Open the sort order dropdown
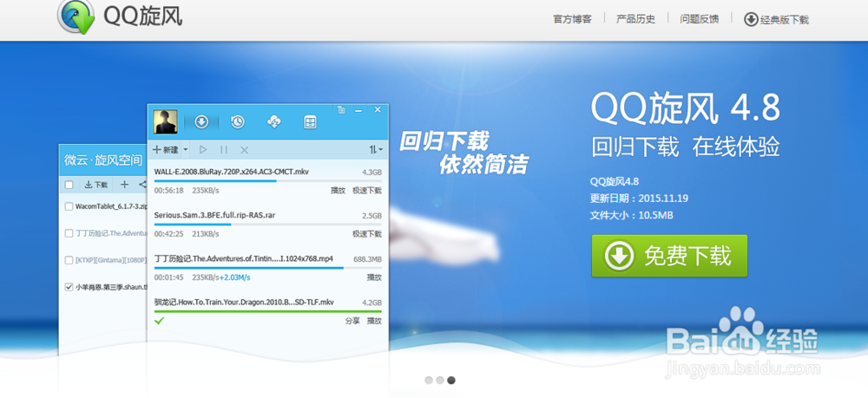Screen dimensions: 868x398 click(376, 149)
